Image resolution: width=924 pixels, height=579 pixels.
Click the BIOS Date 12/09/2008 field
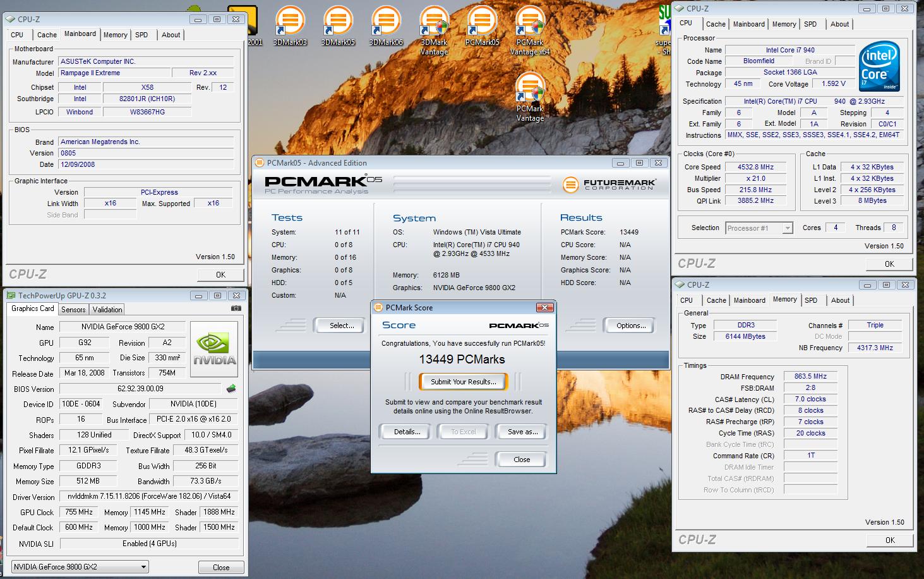coord(146,164)
